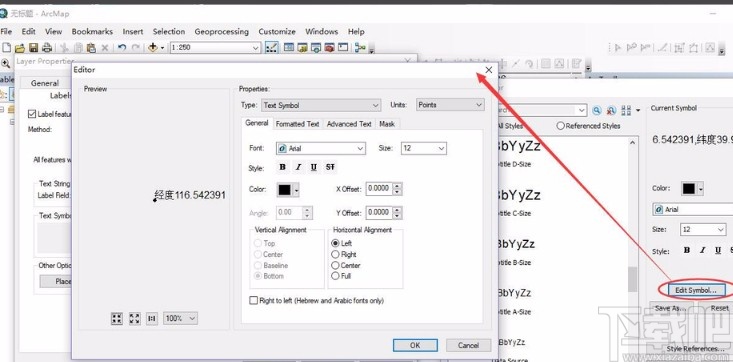Switch to the Mask tab
733x362 pixels.
tap(387, 124)
